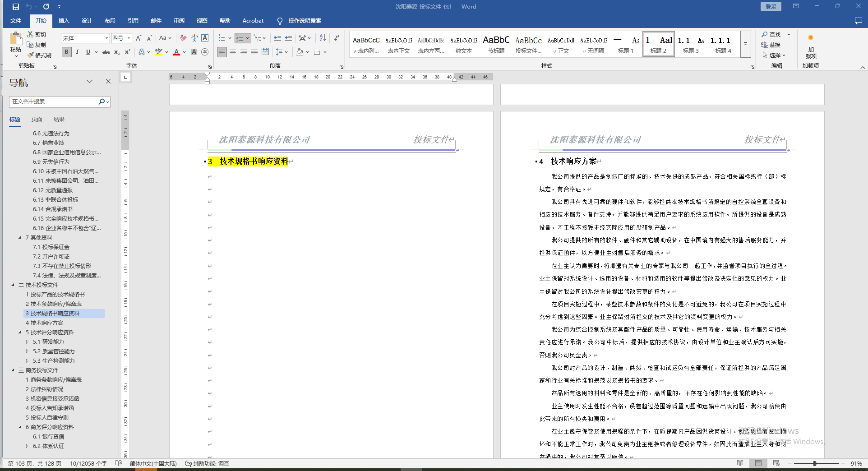Image resolution: width=868 pixels, height=471 pixels.
Task: Apply the yellow text highlight color
Action: tap(158, 52)
